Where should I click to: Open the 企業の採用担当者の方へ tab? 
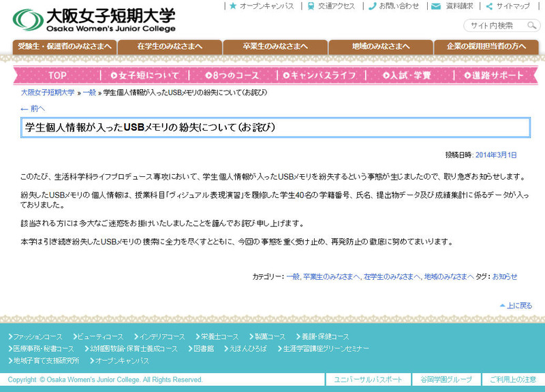486,46
